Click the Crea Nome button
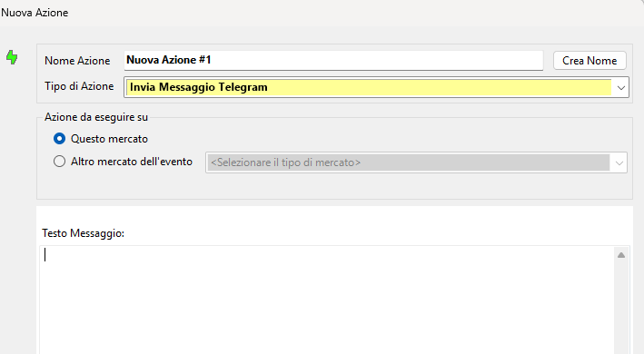Screen dimensions: 644x354 pyautogui.click(x=590, y=61)
